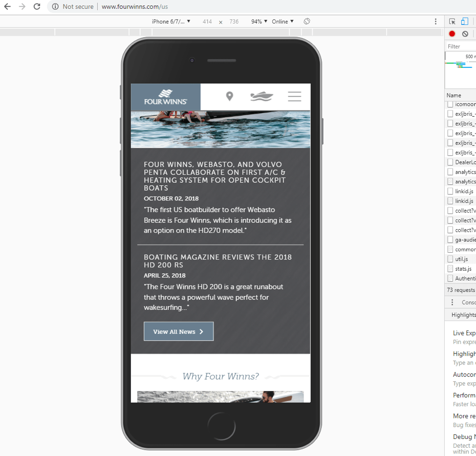Open the 94% zoom dropdown
The width and height of the screenshot is (476, 456).
[x=259, y=22]
